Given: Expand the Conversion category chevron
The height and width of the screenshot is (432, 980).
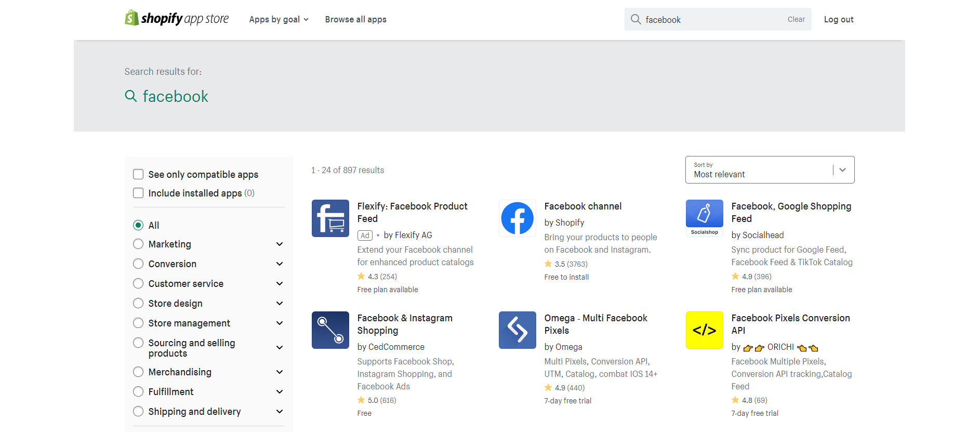Looking at the screenshot, I should [280, 264].
